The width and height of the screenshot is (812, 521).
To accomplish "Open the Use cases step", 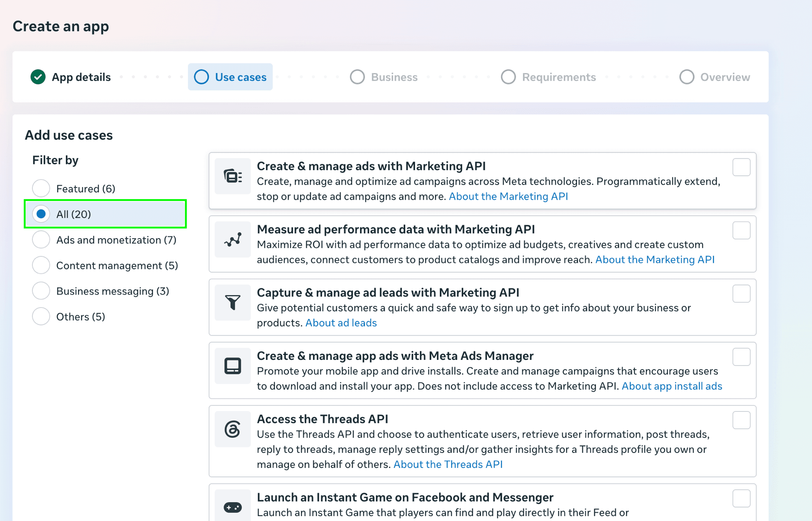I will [x=230, y=77].
